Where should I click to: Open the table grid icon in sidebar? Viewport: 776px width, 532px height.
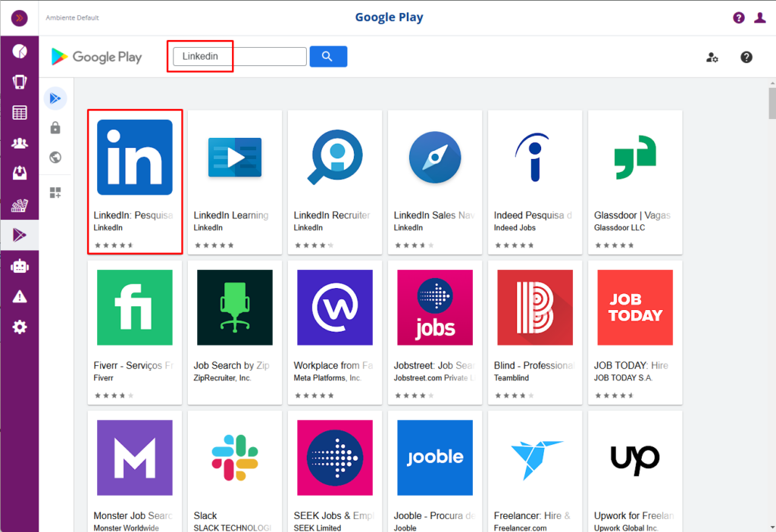click(19, 112)
